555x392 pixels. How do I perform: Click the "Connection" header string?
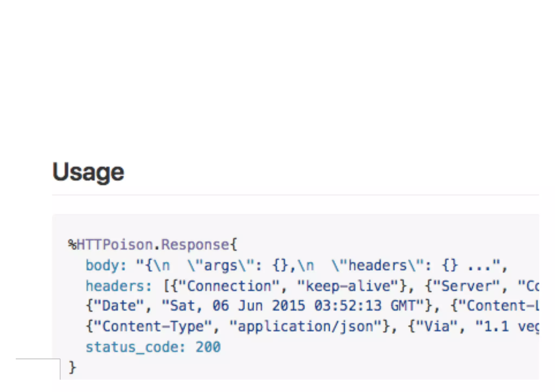(x=229, y=286)
